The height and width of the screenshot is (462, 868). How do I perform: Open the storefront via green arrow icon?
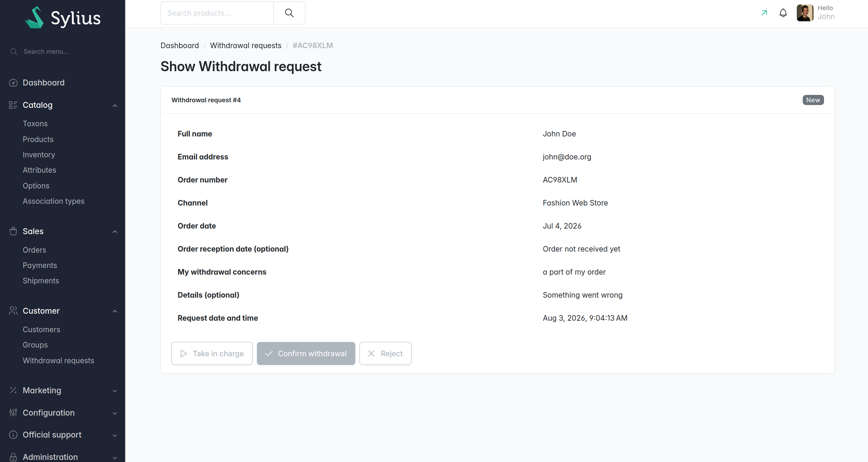pyautogui.click(x=764, y=13)
